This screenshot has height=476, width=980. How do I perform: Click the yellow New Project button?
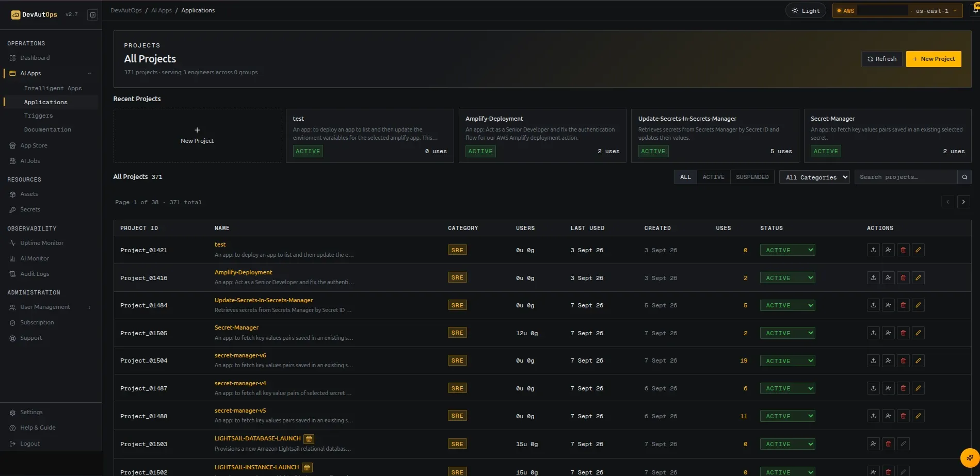coord(934,59)
